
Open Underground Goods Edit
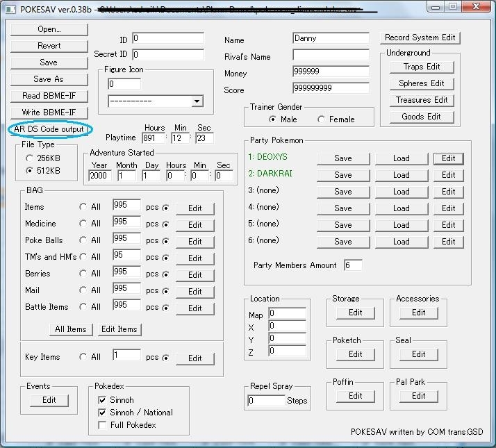(x=422, y=117)
